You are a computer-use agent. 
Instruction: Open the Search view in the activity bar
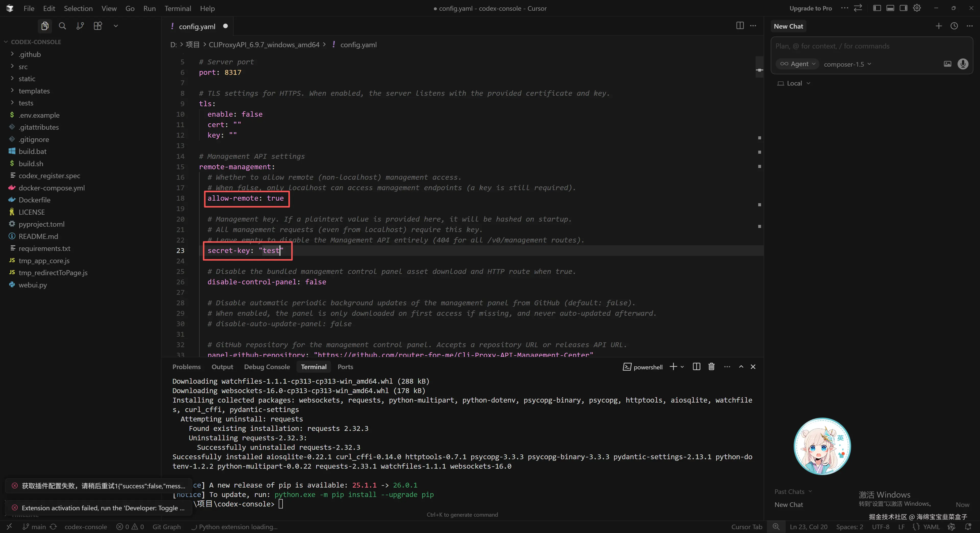click(62, 26)
